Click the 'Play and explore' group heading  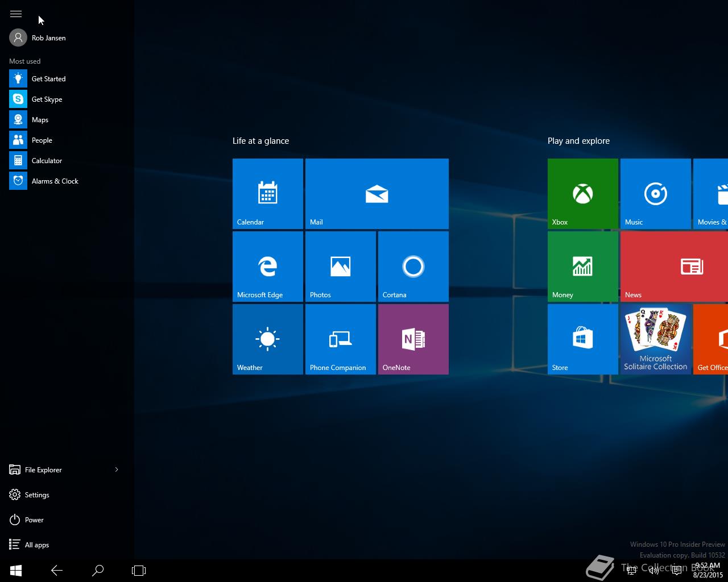(x=578, y=141)
